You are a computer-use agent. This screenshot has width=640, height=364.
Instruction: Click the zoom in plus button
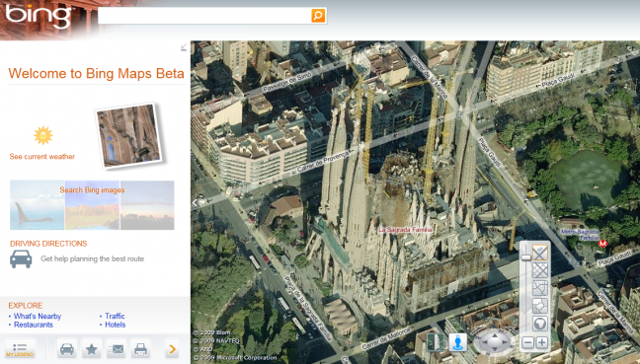542,342
